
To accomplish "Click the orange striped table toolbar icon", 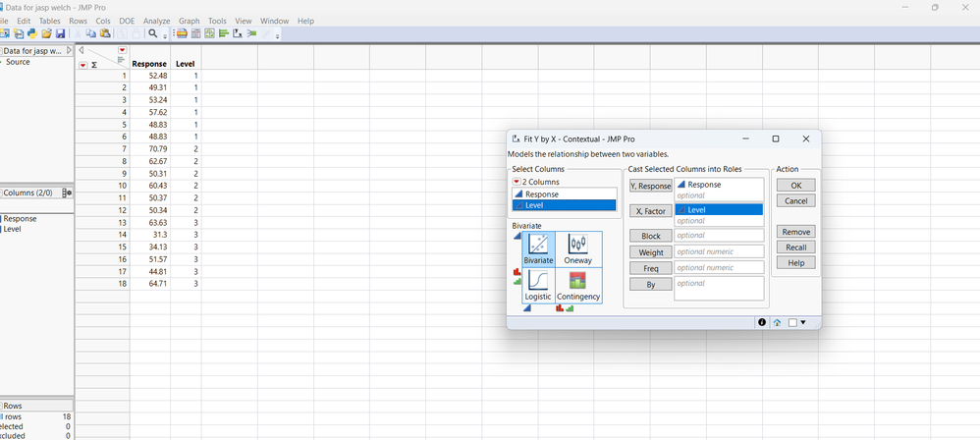I will pyautogui.click(x=182, y=33).
